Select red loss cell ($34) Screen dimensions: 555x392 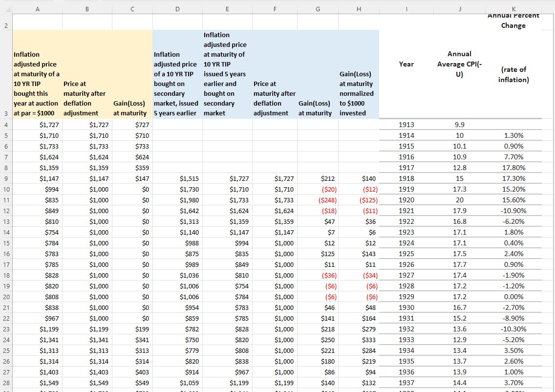(359, 276)
